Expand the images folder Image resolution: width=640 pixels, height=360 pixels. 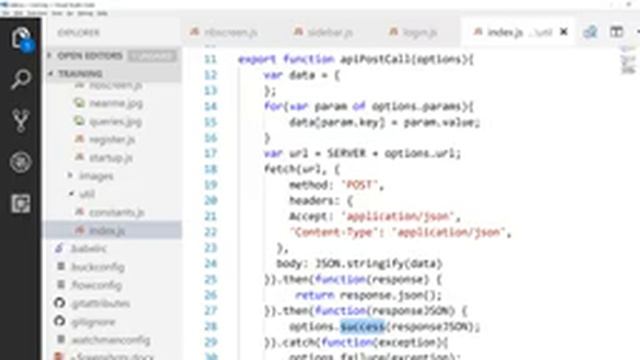click(x=96, y=176)
